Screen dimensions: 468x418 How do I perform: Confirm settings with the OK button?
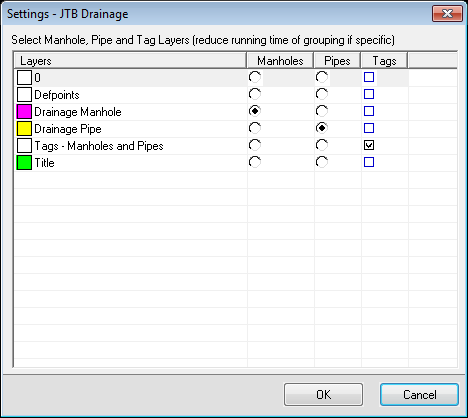pos(323,395)
